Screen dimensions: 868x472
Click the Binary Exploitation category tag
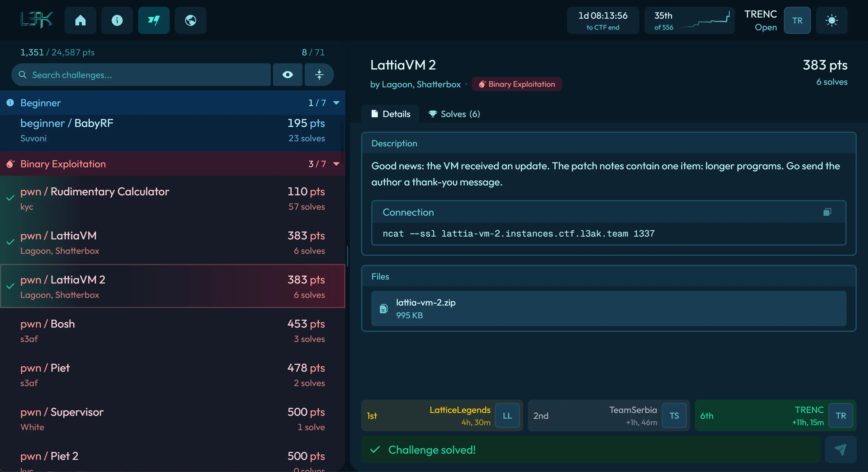pyautogui.click(x=516, y=84)
